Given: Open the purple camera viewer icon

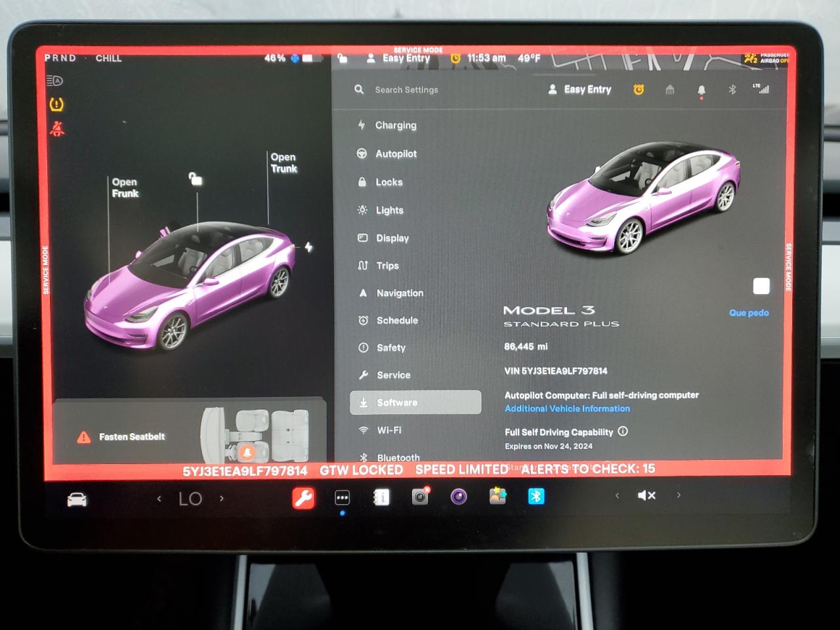Looking at the screenshot, I should coord(459,496).
